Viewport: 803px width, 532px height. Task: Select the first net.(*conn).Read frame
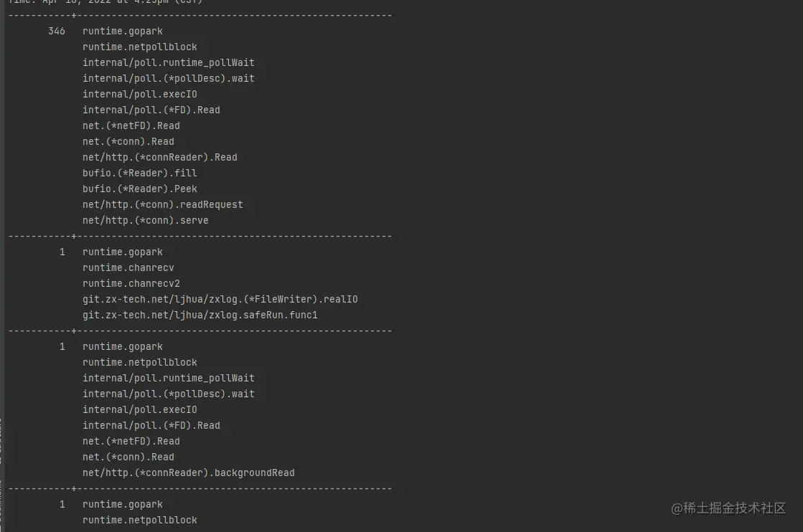128,142
